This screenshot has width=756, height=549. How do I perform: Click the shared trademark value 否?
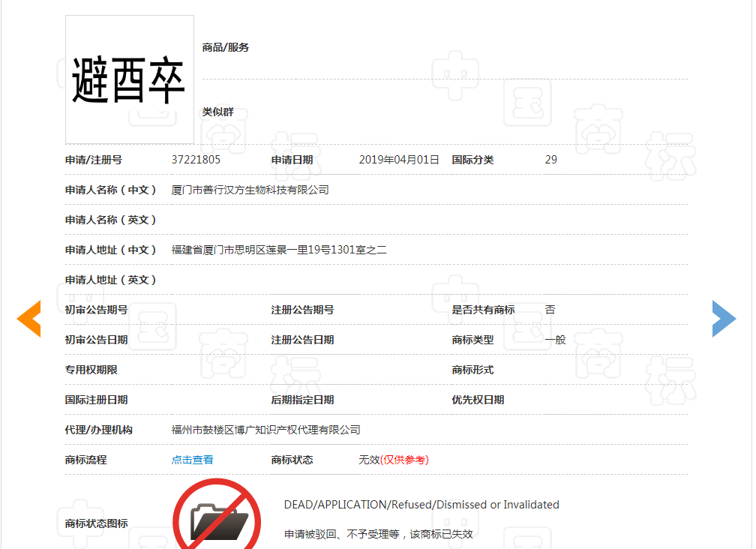point(550,310)
